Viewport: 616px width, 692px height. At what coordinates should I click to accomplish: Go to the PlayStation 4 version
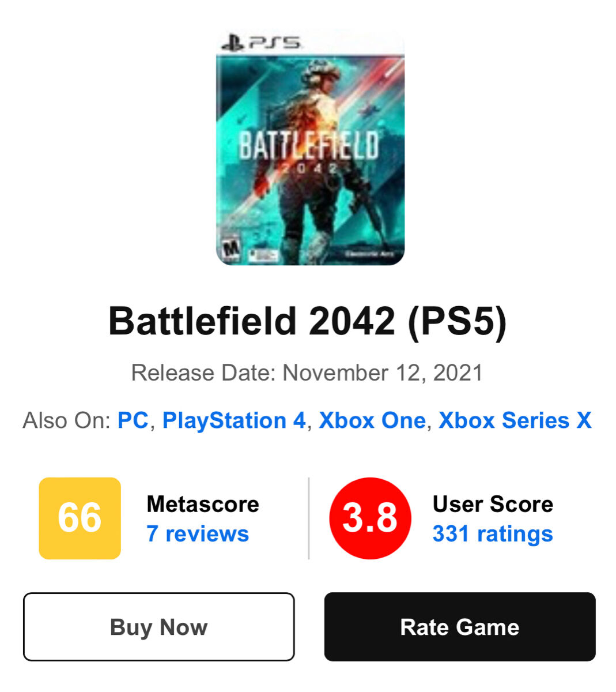[x=234, y=420]
